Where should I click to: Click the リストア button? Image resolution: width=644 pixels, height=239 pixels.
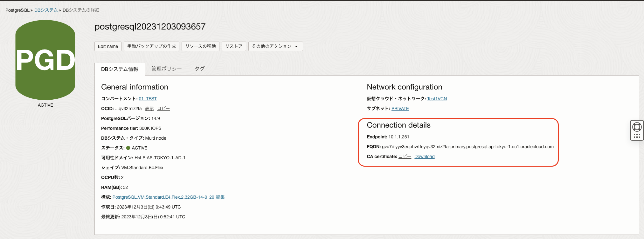[233, 46]
